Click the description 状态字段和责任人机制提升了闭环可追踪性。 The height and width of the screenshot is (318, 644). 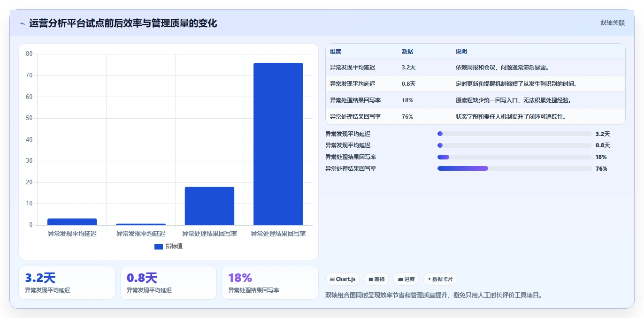tap(511, 117)
